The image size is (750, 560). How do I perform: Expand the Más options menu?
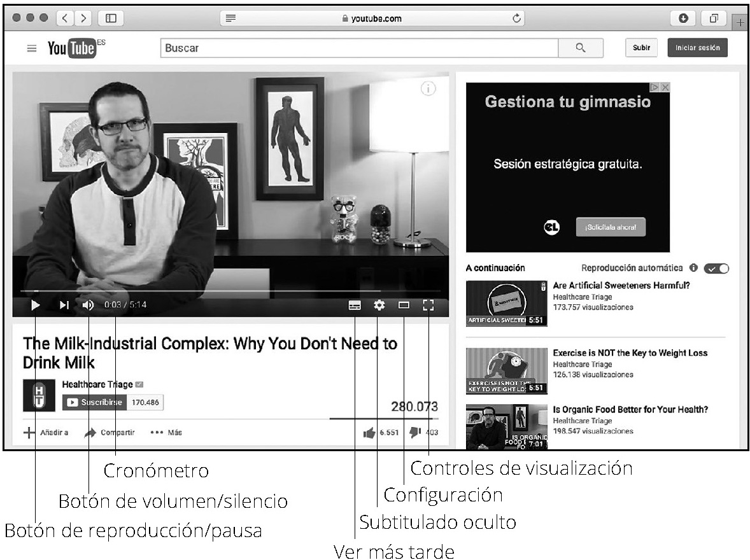click(166, 433)
